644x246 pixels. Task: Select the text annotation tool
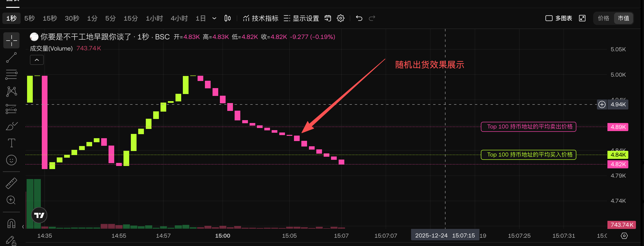(x=11, y=143)
